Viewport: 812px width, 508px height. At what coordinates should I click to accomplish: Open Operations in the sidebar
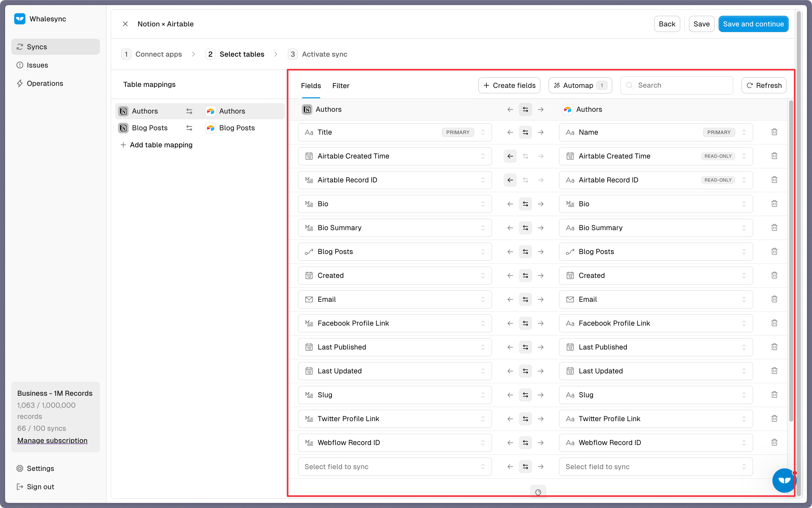[55, 83]
